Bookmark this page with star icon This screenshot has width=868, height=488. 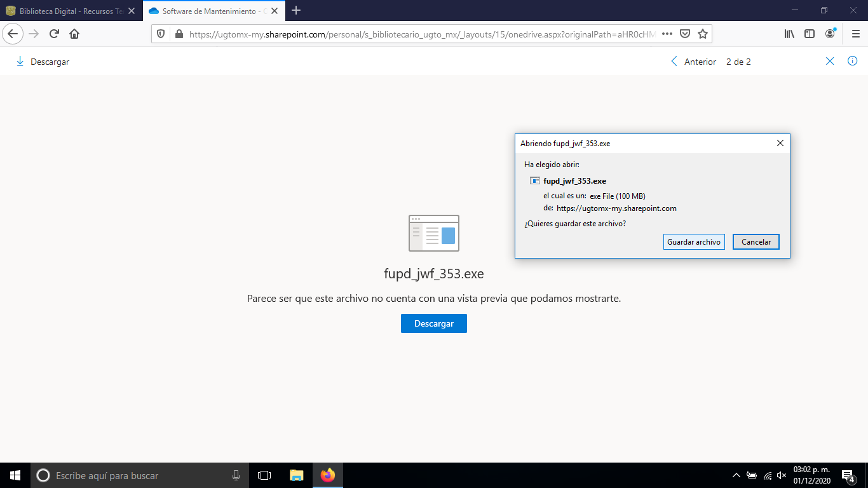[702, 34]
